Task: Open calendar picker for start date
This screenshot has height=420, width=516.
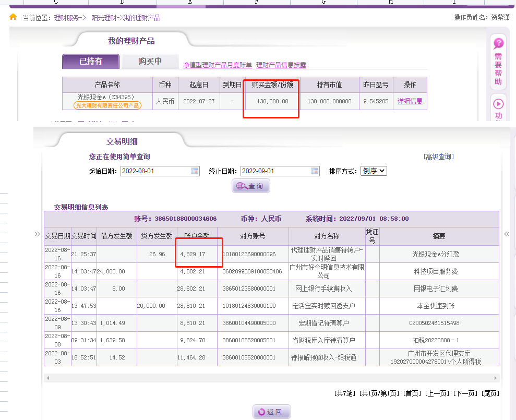Action: tap(195, 171)
